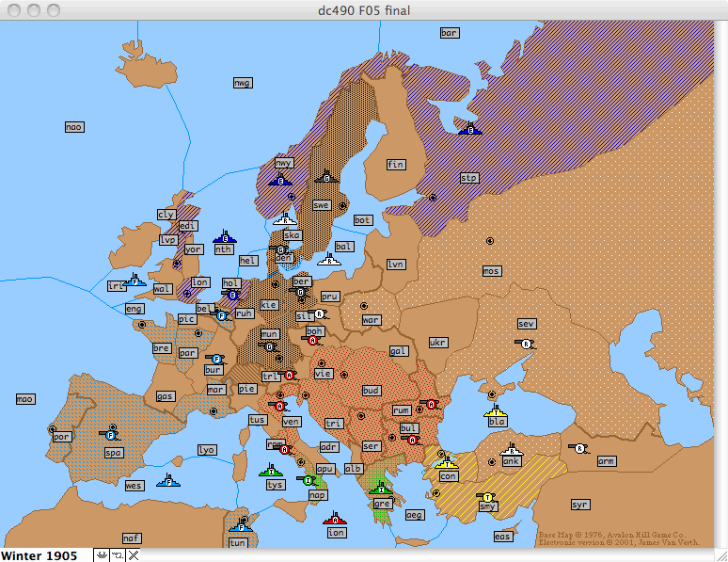This screenshot has height=562, width=728.
Task: Select the Russian fleet in Baltic Sea
Action: click(x=328, y=259)
